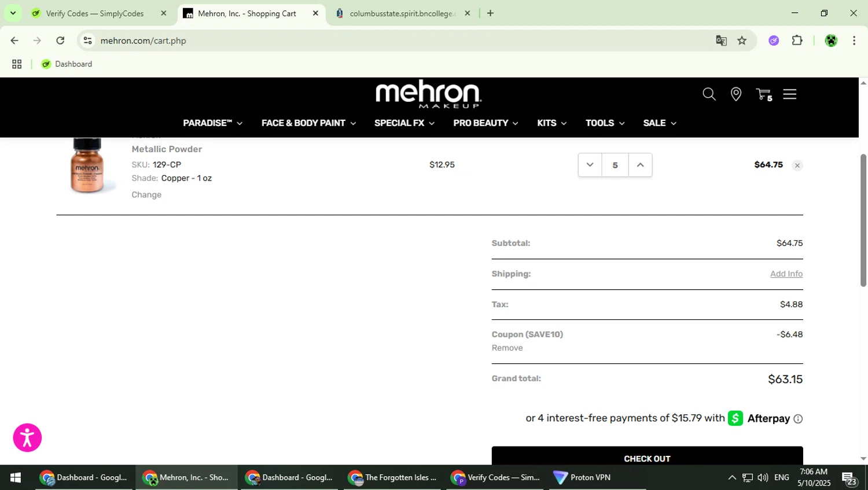Open the tab search dropdown arrow
The width and height of the screenshot is (868, 490).
(13, 13)
